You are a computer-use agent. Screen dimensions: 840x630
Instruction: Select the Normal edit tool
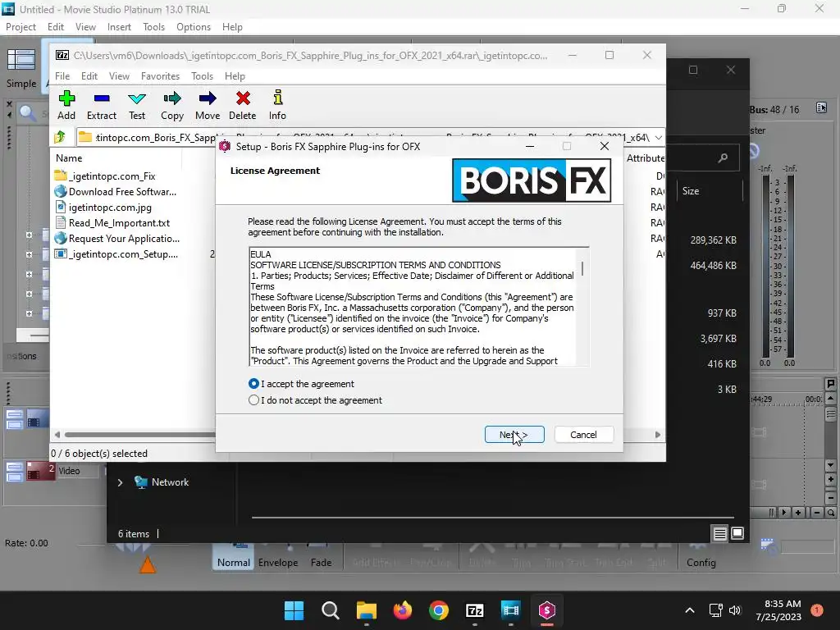point(233,556)
